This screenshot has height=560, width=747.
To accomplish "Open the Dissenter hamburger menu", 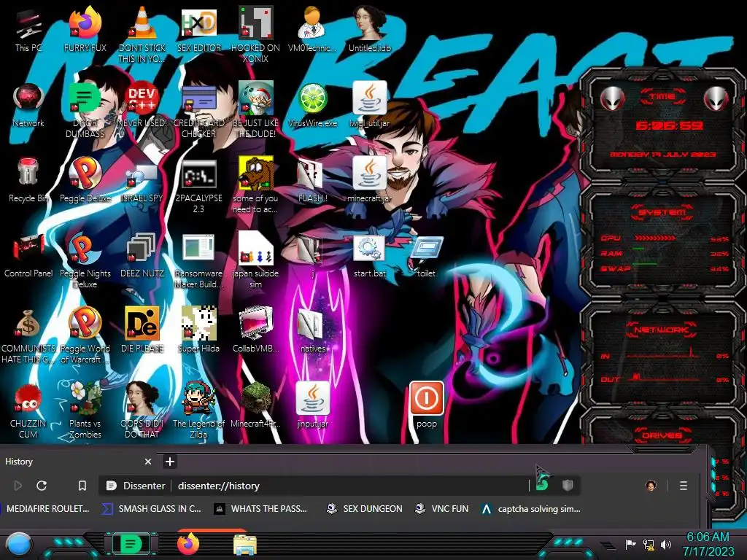I will click(683, 486).
